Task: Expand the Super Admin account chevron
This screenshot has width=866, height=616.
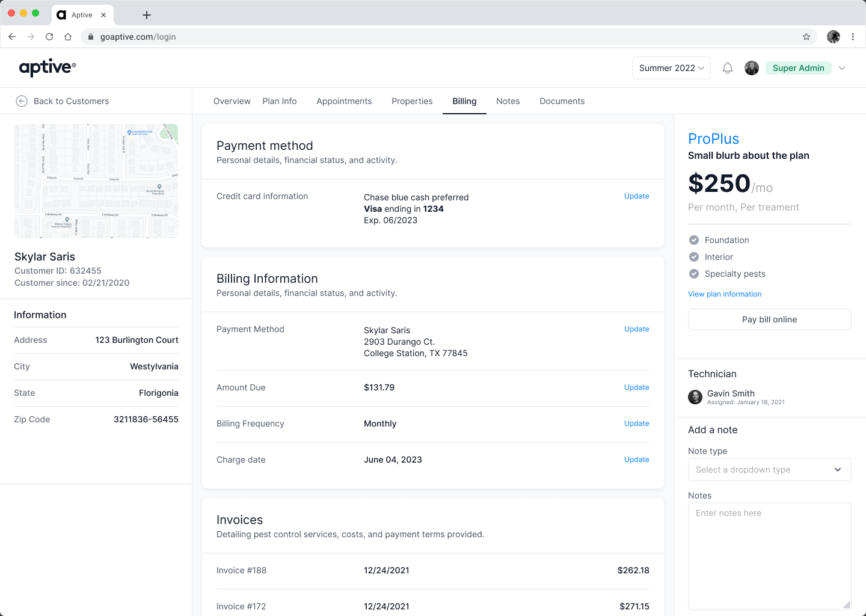Action: (x=842, y=68)
